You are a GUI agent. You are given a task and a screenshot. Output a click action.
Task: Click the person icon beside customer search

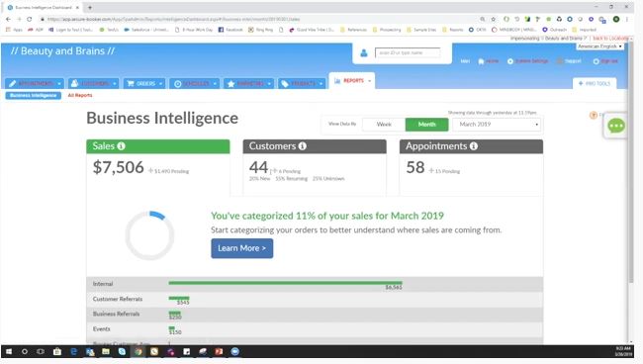point(364,52)
